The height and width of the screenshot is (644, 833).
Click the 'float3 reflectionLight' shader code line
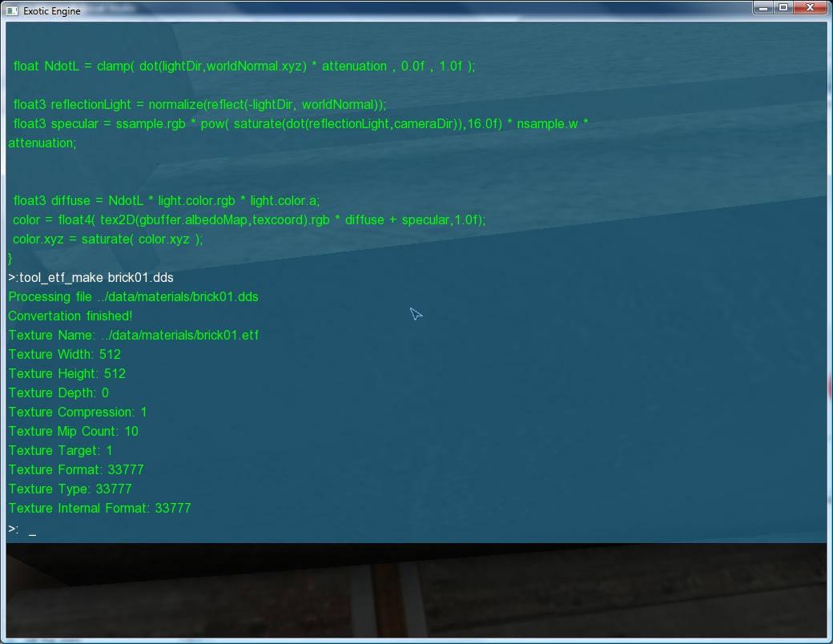[x=199, y=104]
